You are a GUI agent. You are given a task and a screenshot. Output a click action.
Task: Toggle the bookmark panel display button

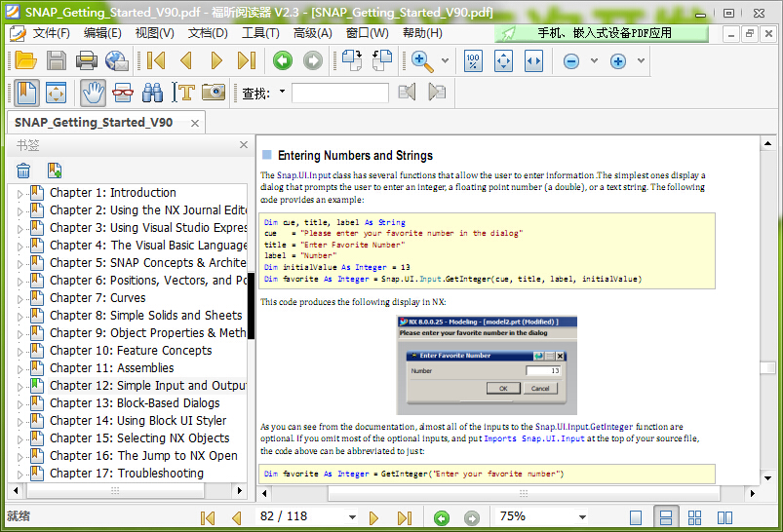tap(26, 93)
